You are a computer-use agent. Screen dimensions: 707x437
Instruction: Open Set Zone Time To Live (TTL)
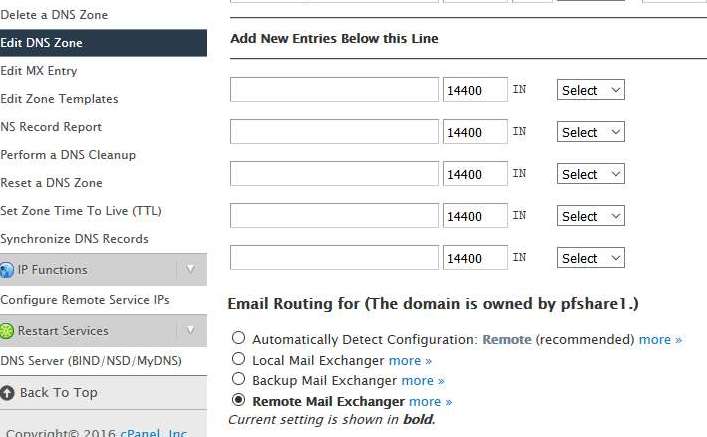(x=81, y=211)
